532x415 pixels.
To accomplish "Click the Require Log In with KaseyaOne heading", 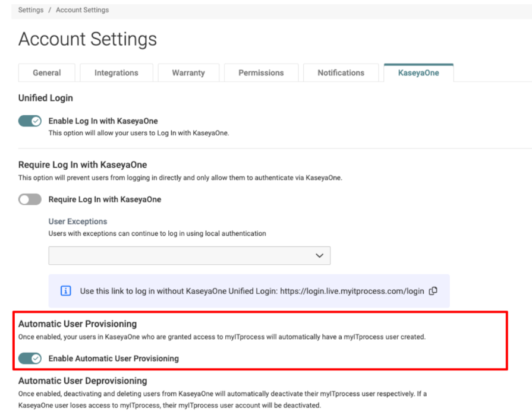I will pyautogui.click(x=83, y=164).
